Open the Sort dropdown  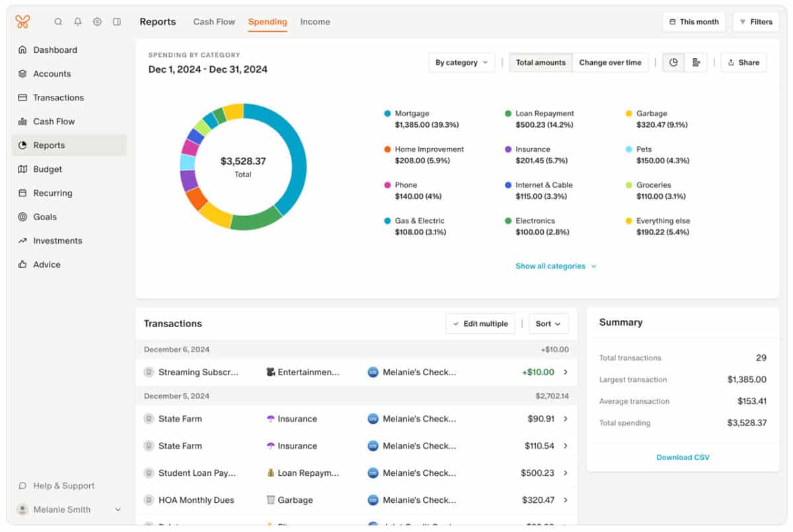click(x=548, y=324)
